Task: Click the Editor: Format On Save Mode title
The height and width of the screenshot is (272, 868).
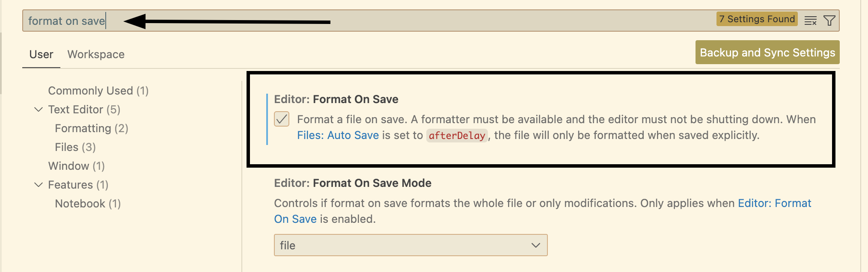Action: pyautogui.click(x=353, y=183)
